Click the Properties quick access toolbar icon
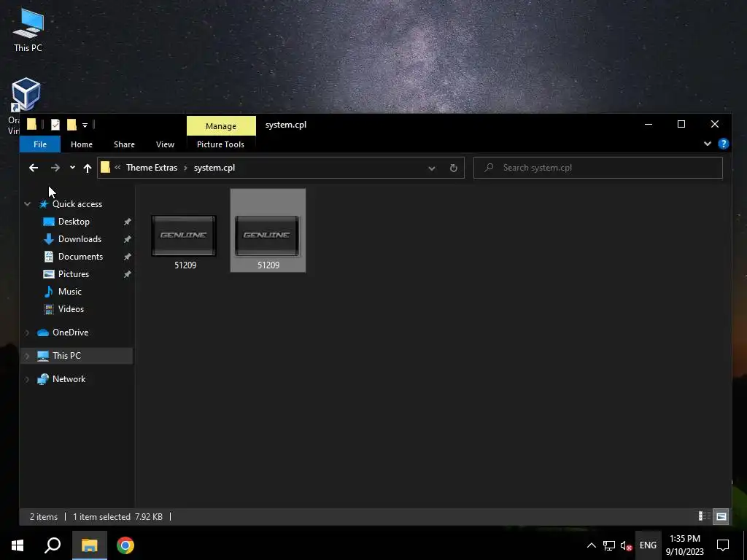The image size is (747, 560). pos(55,125)
